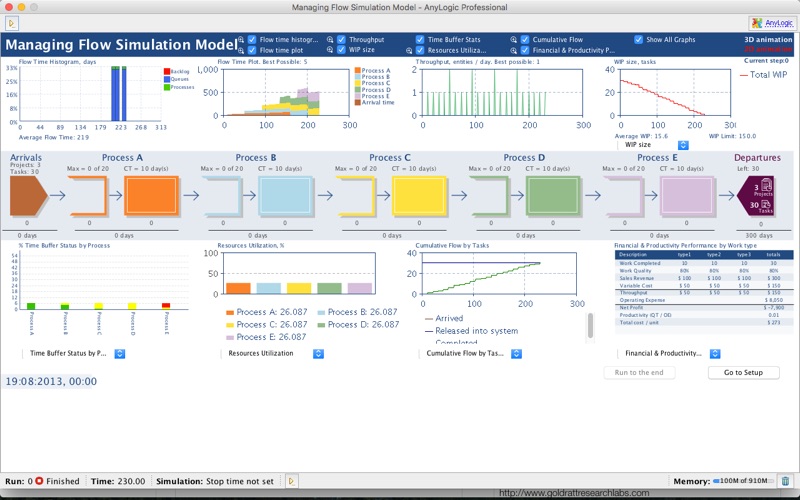This screenshot has width=800, height=500.
Task: Click the magnifier beside Flow time plot
Action: 241,50
